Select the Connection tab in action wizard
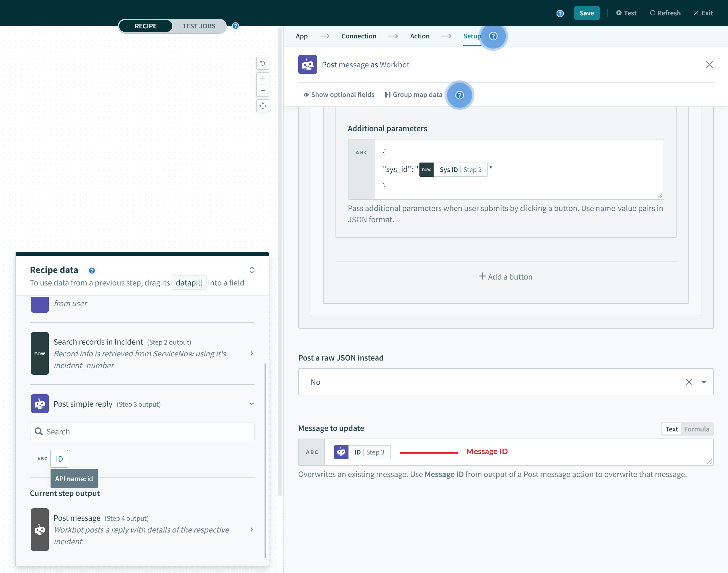 (x=359, y=36)
